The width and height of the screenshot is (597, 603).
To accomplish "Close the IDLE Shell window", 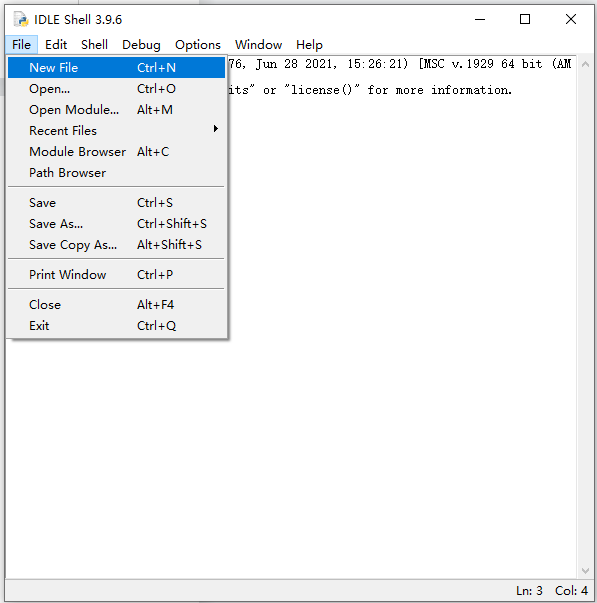I will 571,19.
